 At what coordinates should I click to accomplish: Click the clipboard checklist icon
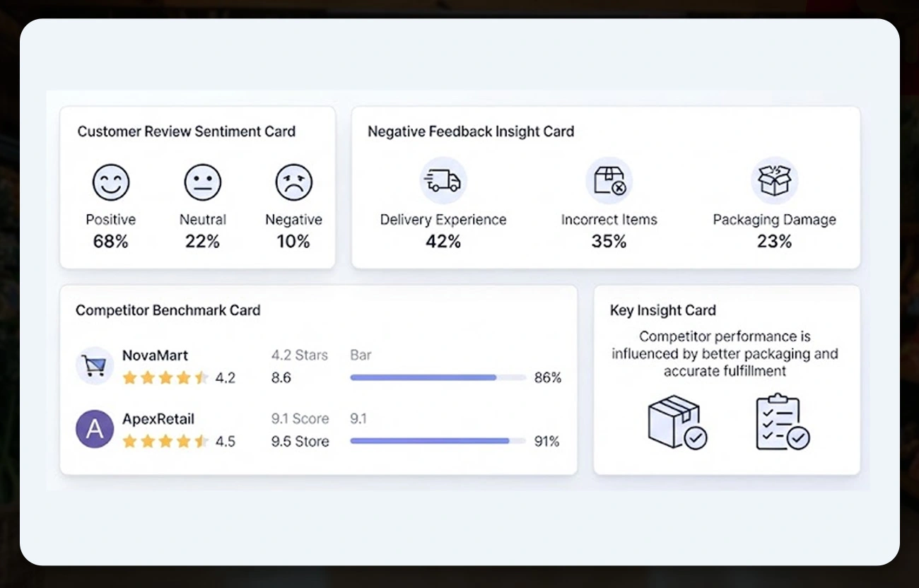click(x=783, y=422)
